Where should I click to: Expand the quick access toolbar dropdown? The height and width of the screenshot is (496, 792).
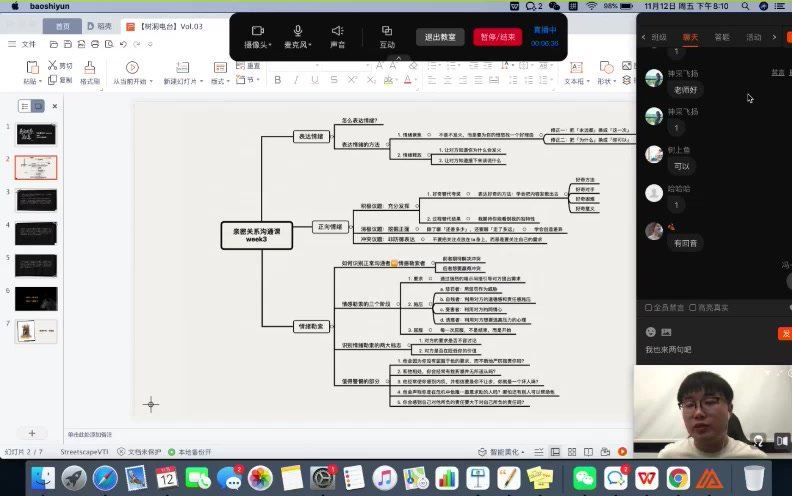coord(150,44)
